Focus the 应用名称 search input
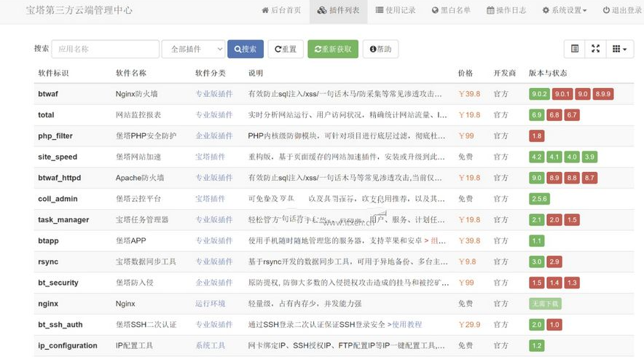Screen dimensions: 644x357 tap(106, 49)
